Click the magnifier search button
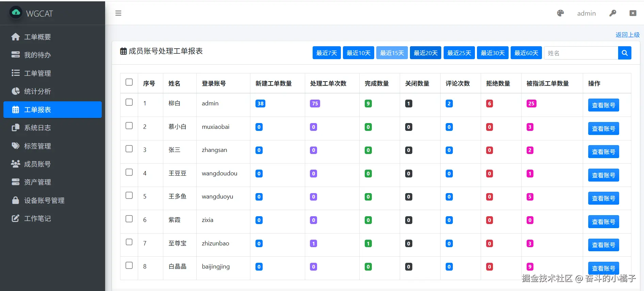This screenshot has width=644, height=291. 625,53
